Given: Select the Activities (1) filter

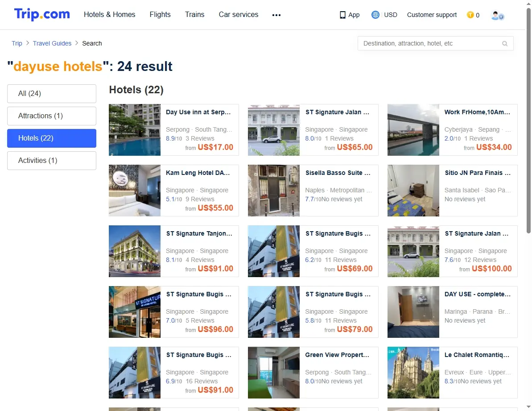Looking at the screenshot, I should [52, 161].
